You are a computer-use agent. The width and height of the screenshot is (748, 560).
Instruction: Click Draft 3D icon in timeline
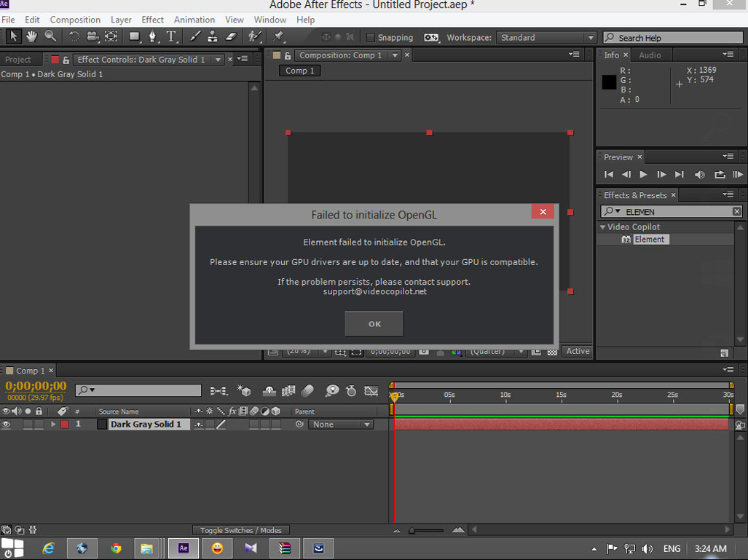[x=244, y=391]
